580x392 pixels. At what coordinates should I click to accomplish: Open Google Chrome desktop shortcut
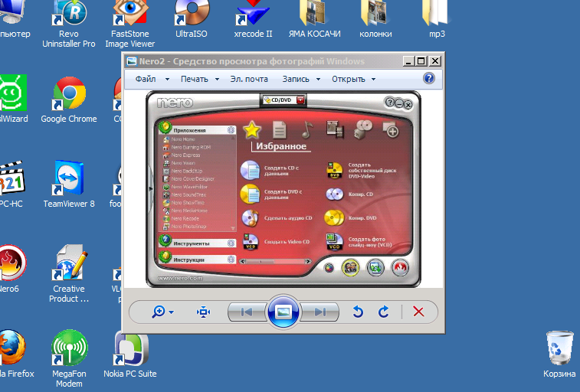(x=69, y=100)
